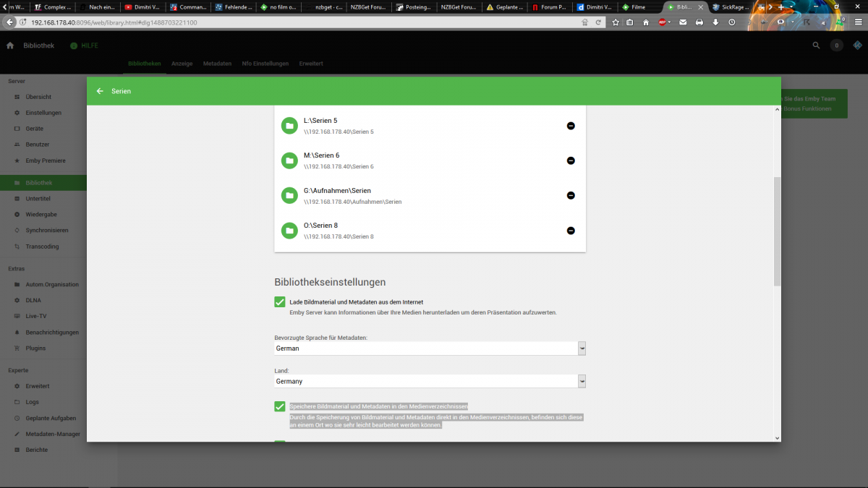This screenshot has width=868, height=488.
Task: Switch to the Erweitert tab
Action: click(x=311, y=64)
